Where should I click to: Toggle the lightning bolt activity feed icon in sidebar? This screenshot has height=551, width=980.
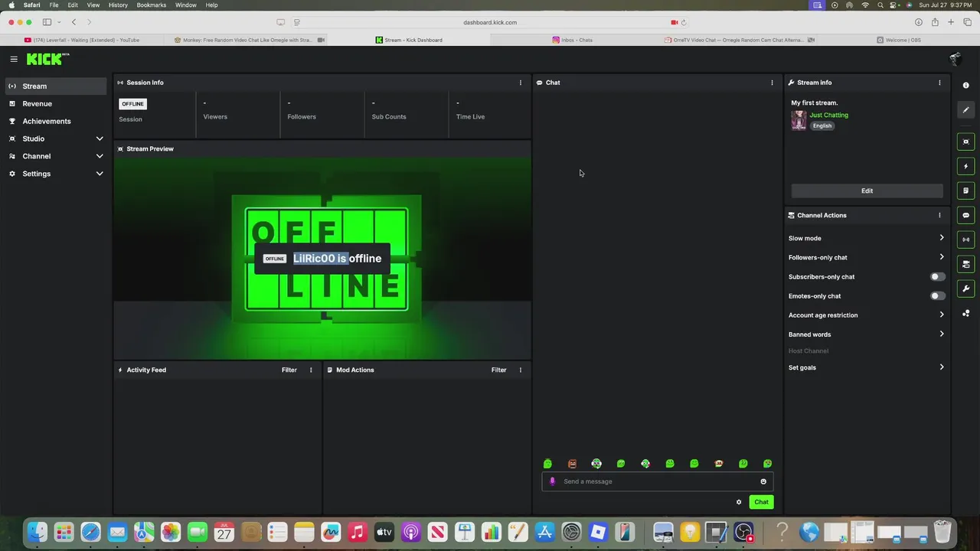point(965,166)
